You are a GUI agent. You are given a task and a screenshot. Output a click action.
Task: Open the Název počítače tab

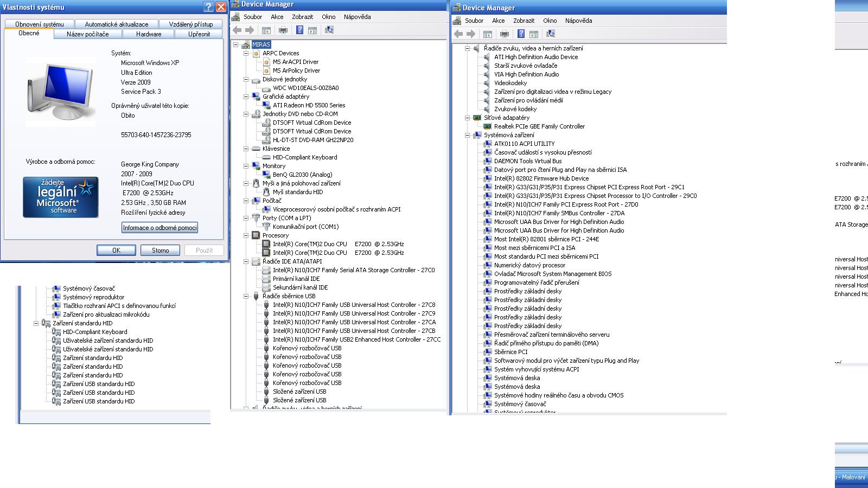pos(88,34)
